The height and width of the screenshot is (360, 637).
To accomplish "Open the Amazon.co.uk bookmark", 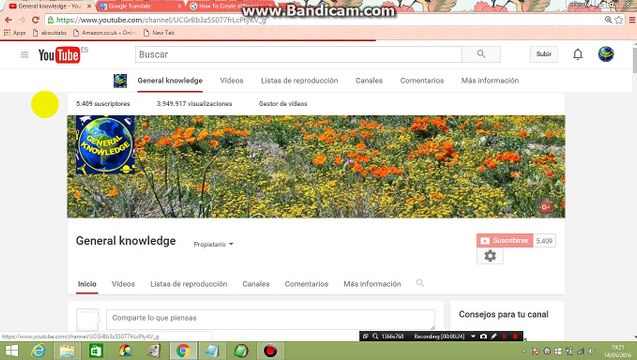I will (x=104, y=33).
